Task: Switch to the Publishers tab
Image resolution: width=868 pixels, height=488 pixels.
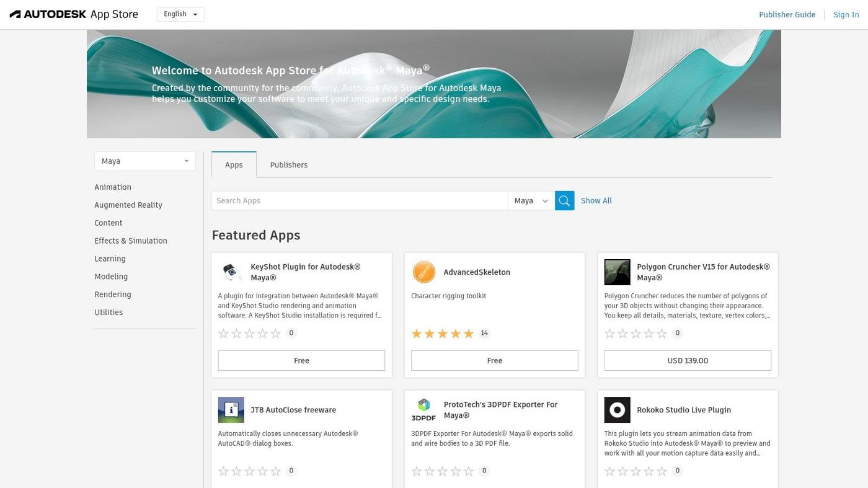Action: coord(289,165)
